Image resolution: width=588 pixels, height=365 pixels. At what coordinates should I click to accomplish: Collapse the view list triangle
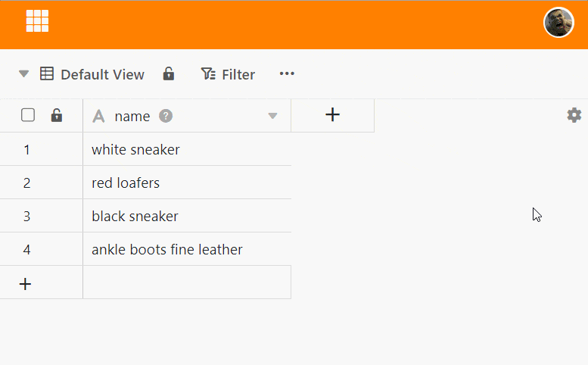[24, 74]
